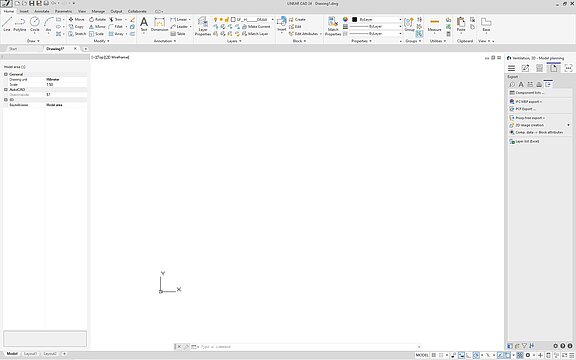Choose the Polyline tool

(x=20, y=24)
